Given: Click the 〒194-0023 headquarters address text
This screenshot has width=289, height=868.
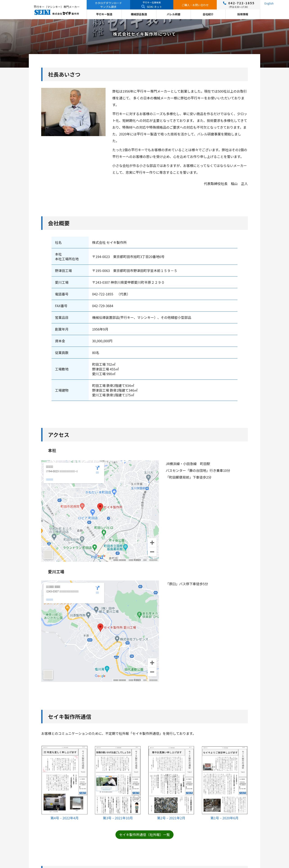Looking at the screenshot, I should click(x=128, y=257).
